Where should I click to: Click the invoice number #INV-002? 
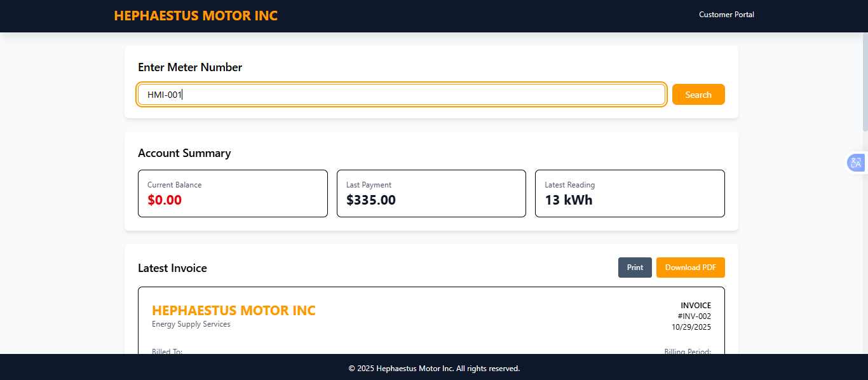[x=694, y=316]
